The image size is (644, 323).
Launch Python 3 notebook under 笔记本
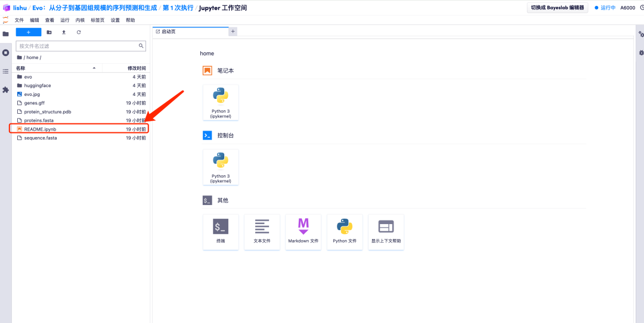point(221,102)
